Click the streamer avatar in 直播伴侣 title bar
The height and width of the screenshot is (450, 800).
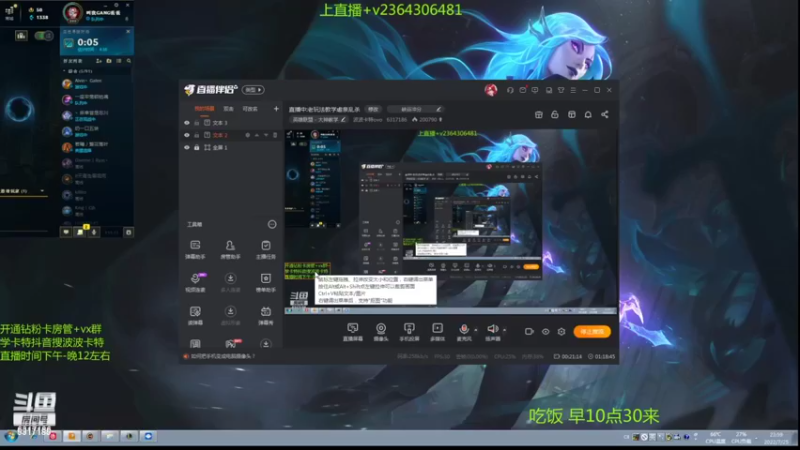tap(491, 90)
